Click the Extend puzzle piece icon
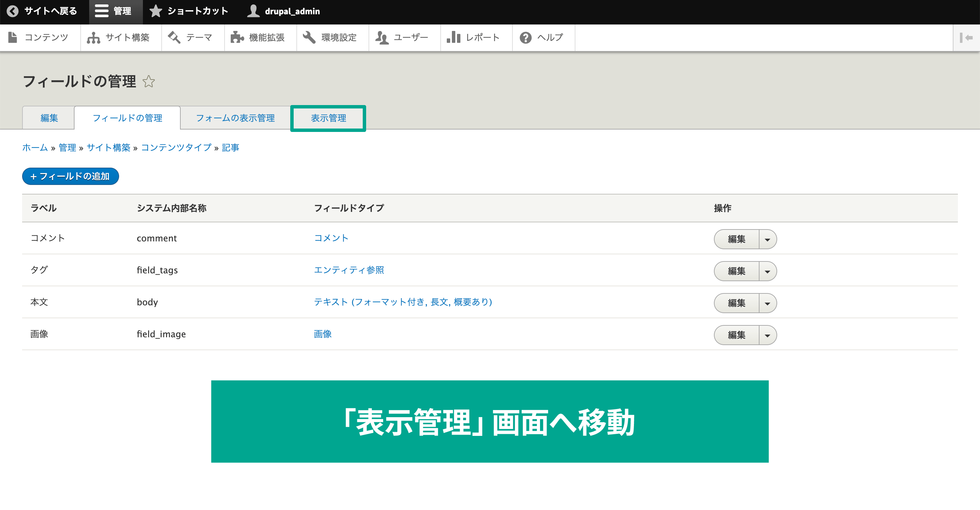This screenshot has width=980, height=510. [237, 37]
